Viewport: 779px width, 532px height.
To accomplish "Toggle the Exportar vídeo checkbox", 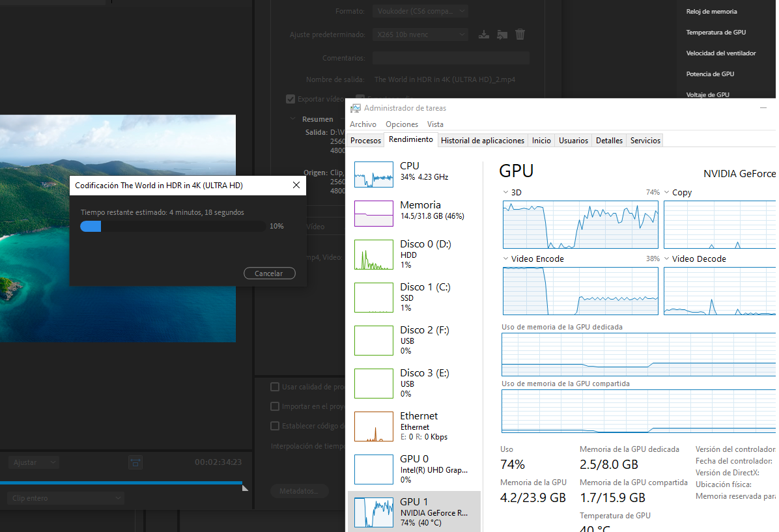I will pyautogui.click(x=290, y=99).
